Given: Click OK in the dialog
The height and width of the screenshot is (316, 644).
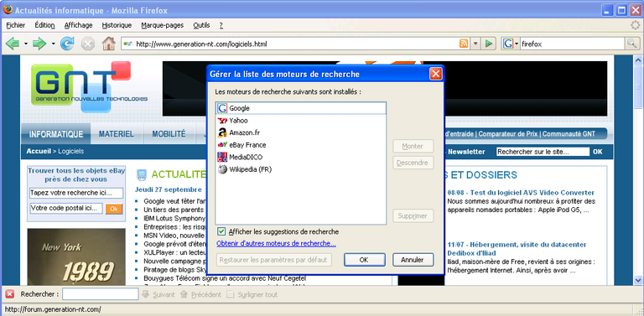Looking at the screenshot, I should [x=364, y=260].
